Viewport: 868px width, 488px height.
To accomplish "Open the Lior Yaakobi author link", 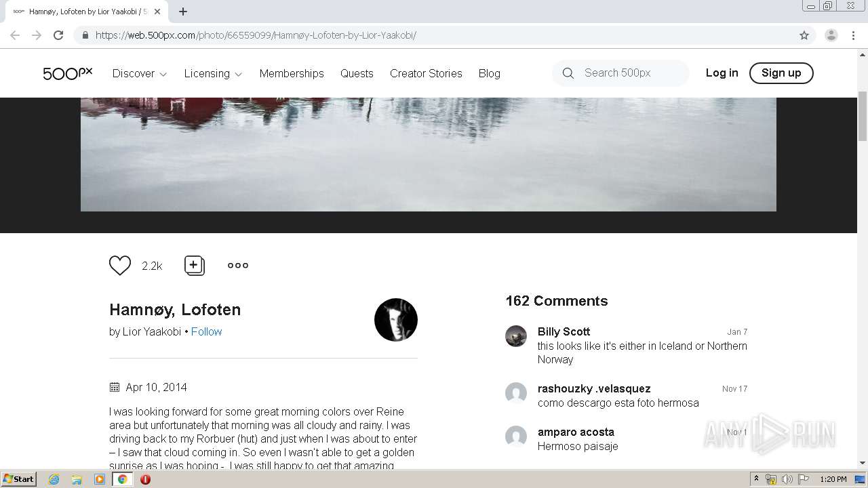I will (x=152, y=331).
